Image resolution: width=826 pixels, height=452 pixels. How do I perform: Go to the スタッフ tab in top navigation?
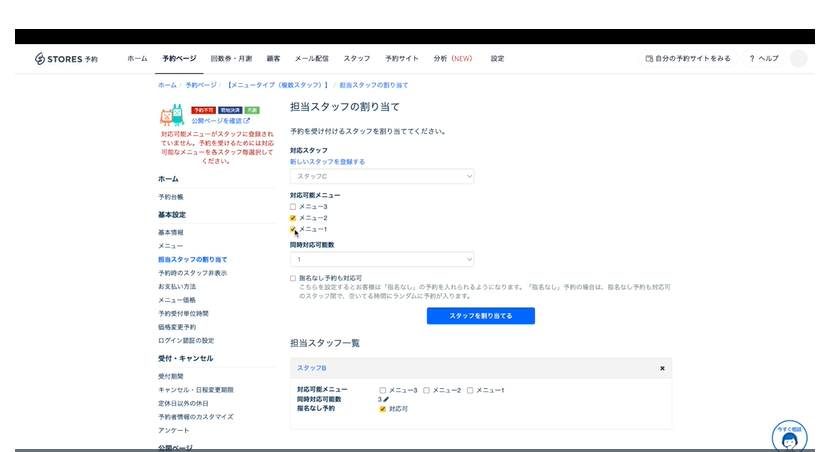(356, 58)
